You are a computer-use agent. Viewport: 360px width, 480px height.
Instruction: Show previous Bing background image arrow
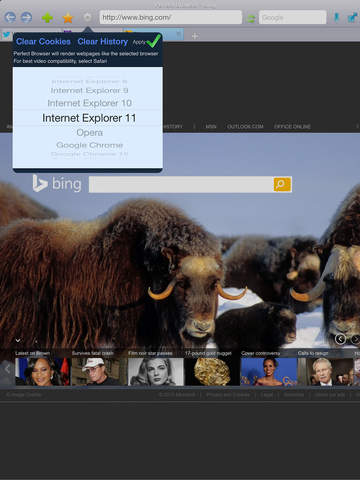click(340, 339)
